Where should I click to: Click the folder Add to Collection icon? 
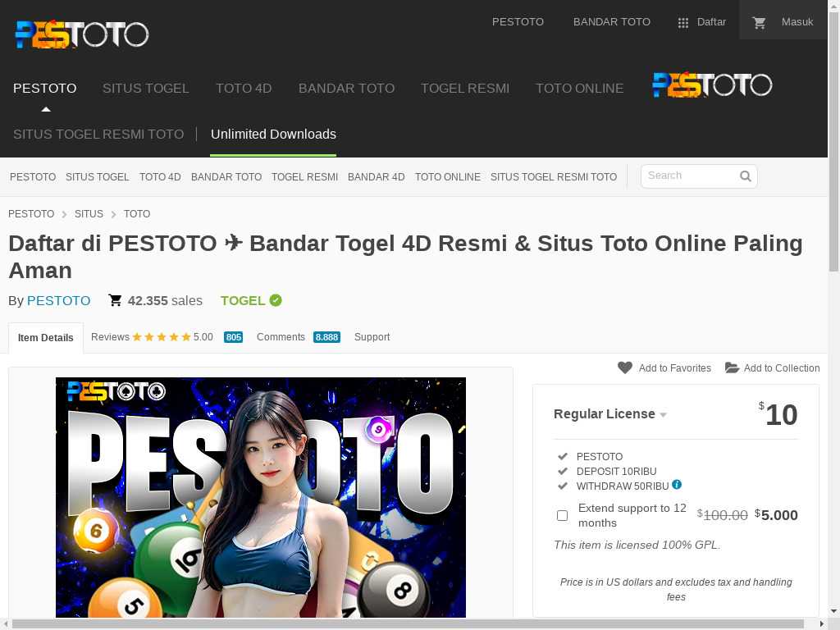pyautogui.click(x=732, y=368)
